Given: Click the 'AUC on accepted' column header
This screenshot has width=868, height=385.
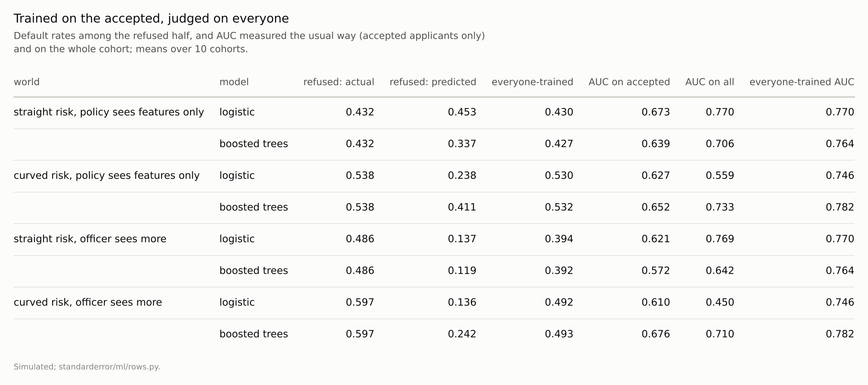Looking at the screenshot, I should (629, 82).
